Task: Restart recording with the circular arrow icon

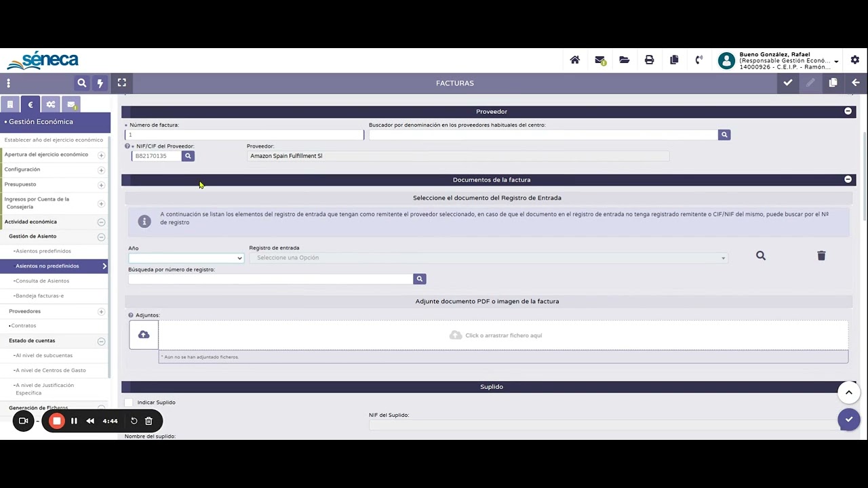Action: coord(134,421)
